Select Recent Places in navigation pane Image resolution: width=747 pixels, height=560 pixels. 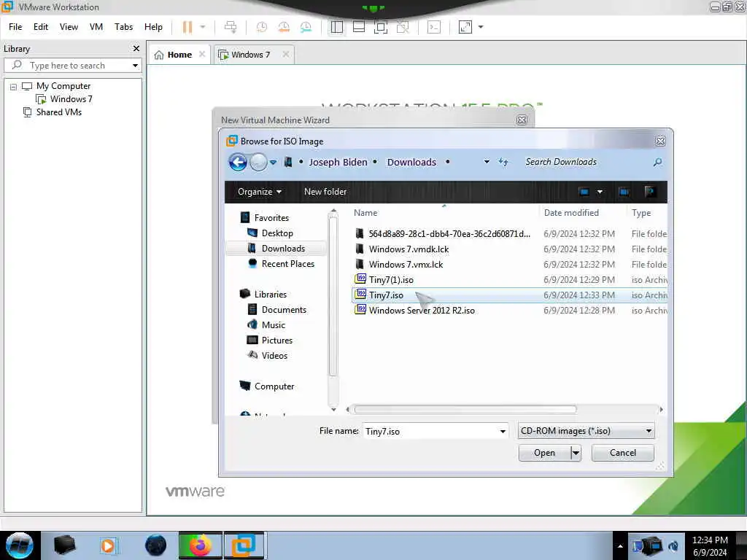[x=287, y=264]
